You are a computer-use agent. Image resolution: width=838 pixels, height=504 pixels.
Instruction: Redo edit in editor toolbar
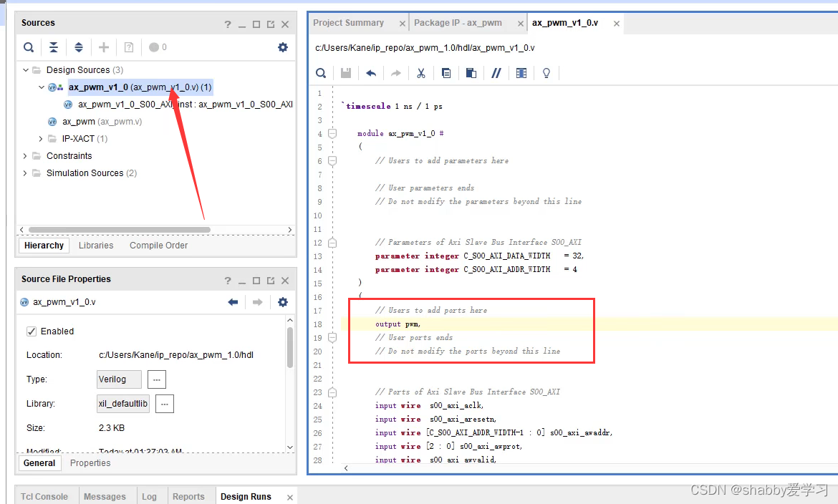395,73
